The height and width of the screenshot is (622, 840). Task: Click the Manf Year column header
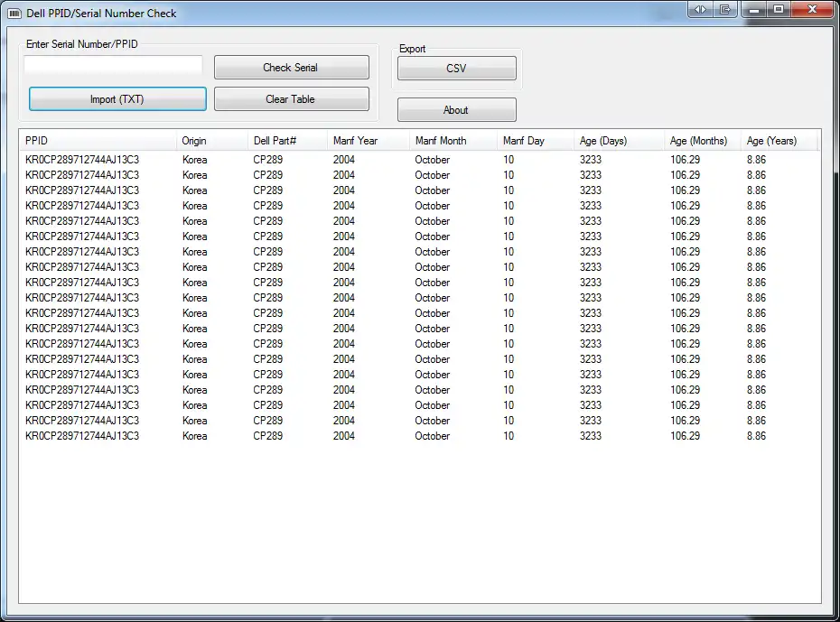(x=369, y=141)
